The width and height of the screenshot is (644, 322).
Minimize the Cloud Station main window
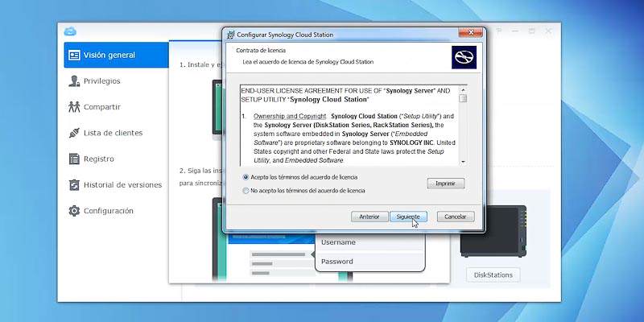point(515,31)
